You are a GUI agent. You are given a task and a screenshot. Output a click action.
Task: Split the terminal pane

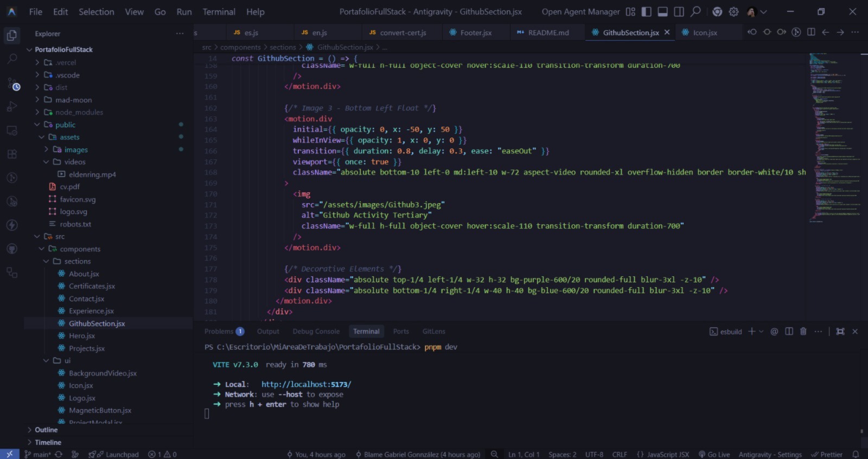[789, 332]
